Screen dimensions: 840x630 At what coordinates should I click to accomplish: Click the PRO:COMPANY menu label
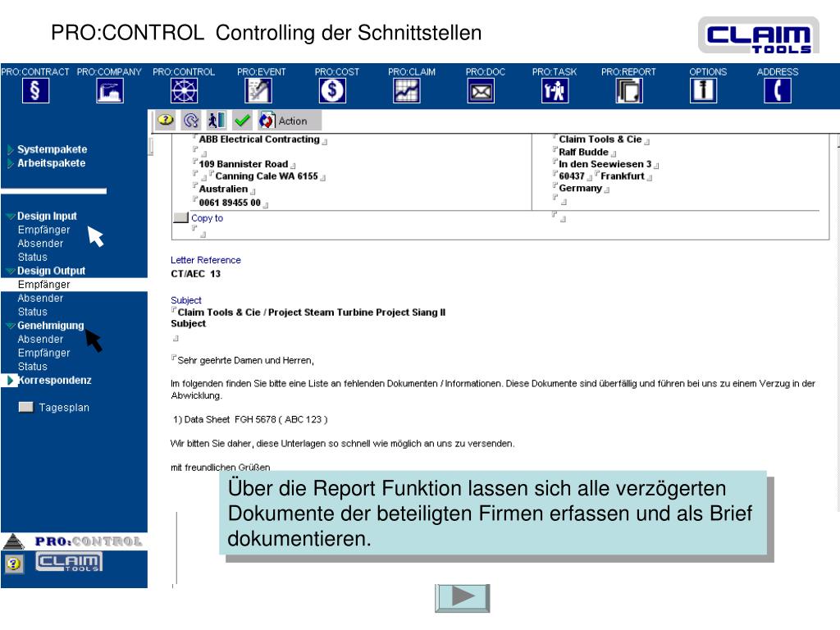109,72
